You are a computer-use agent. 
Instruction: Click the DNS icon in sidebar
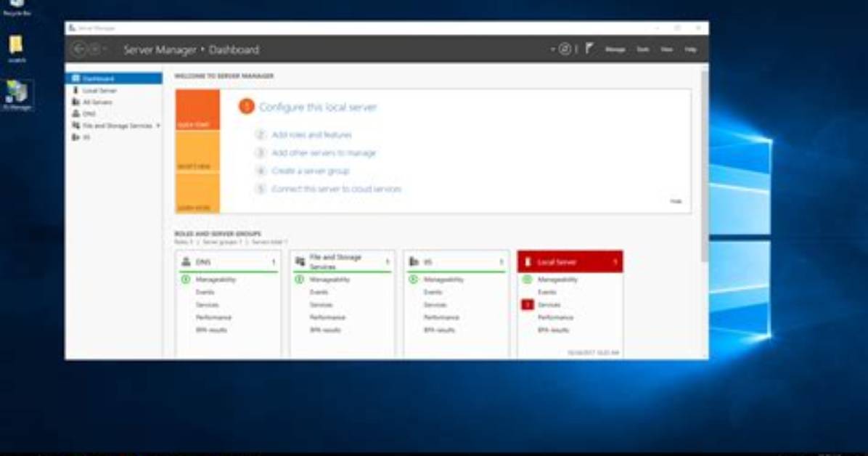tap(75, 113)
